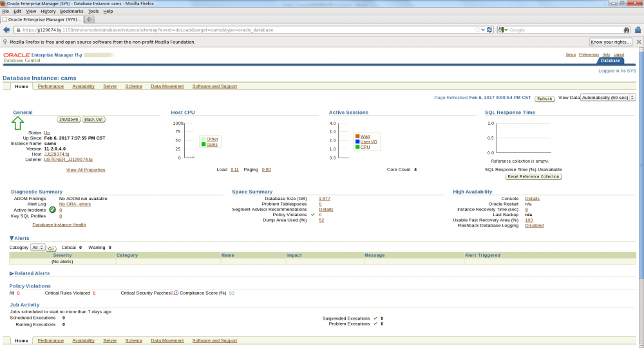644x348 pixels.
Task: Click the lock icon in the URL bar
Action: [x=18, y=30]
